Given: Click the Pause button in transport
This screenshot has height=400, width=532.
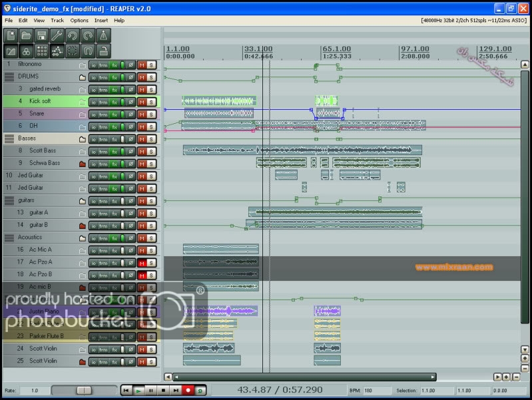Looking at the screenshot, I should tap(151, 391).
